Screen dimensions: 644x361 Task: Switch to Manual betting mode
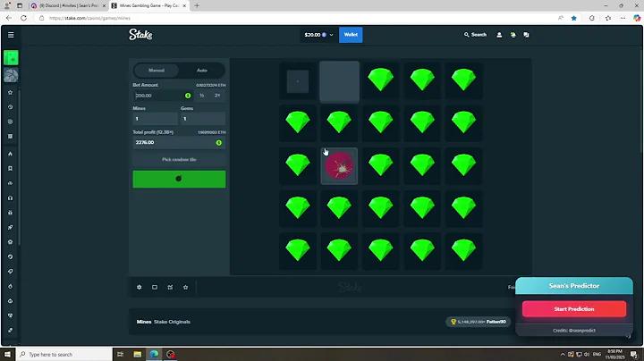tap(157, 71)
